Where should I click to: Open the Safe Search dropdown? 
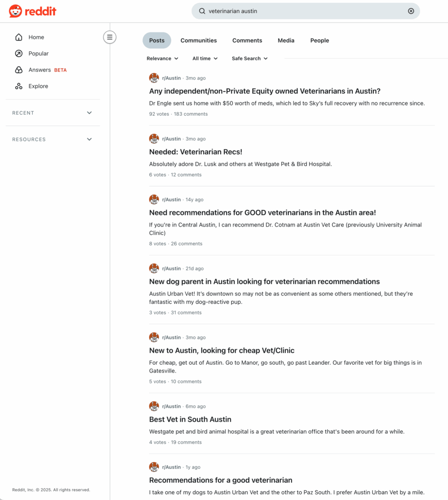click(x=249, y=58)
